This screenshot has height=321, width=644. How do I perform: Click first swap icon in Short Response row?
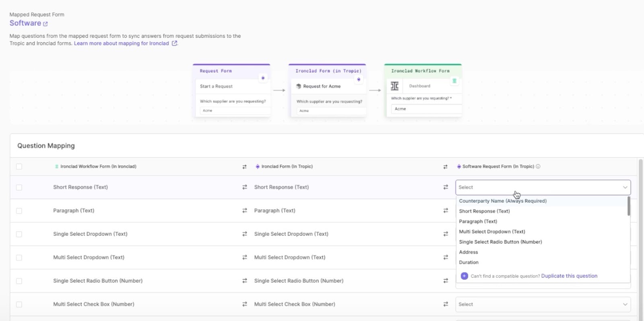(244, 187)
